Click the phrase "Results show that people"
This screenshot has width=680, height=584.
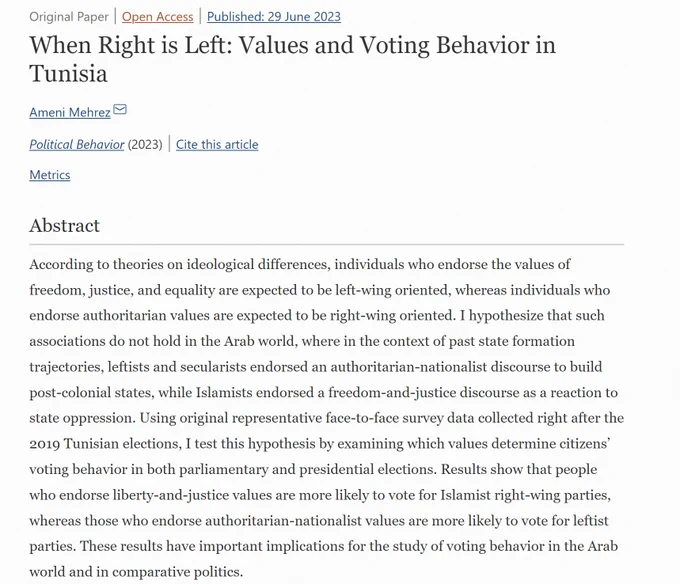pos(519,469)
